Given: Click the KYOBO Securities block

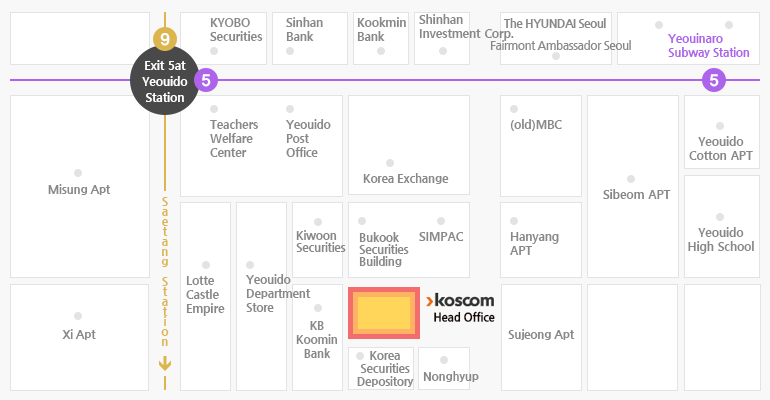Looking at the screenshot, I should 223,38.
